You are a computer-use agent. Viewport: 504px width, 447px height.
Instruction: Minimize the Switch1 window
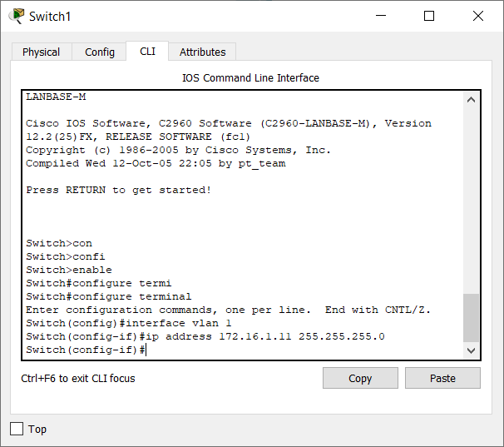tap(381, 16)
